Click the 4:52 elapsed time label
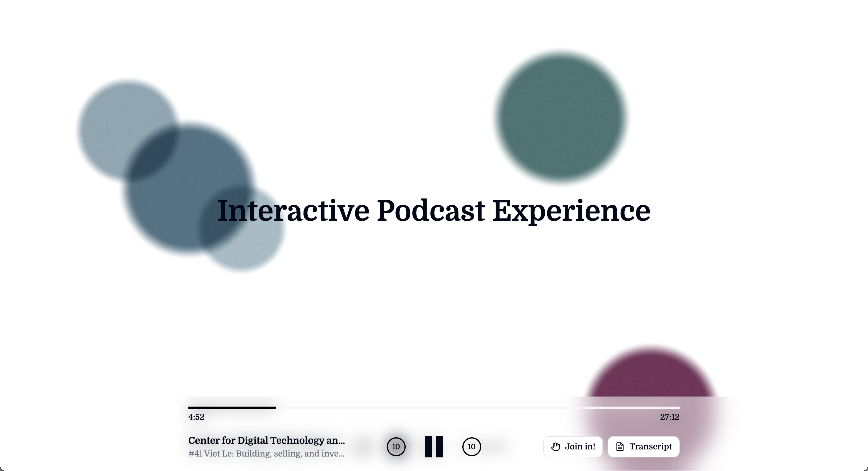 click(x=196, y=417)
